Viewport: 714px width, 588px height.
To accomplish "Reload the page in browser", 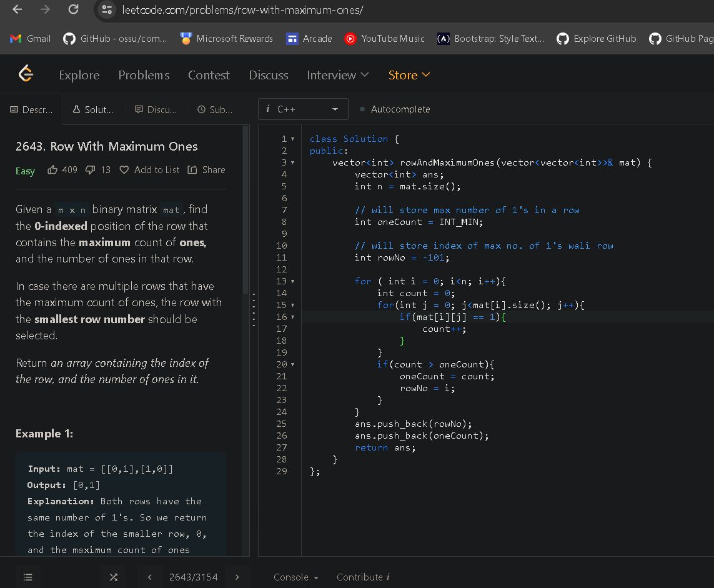I will tap(73, 10).
